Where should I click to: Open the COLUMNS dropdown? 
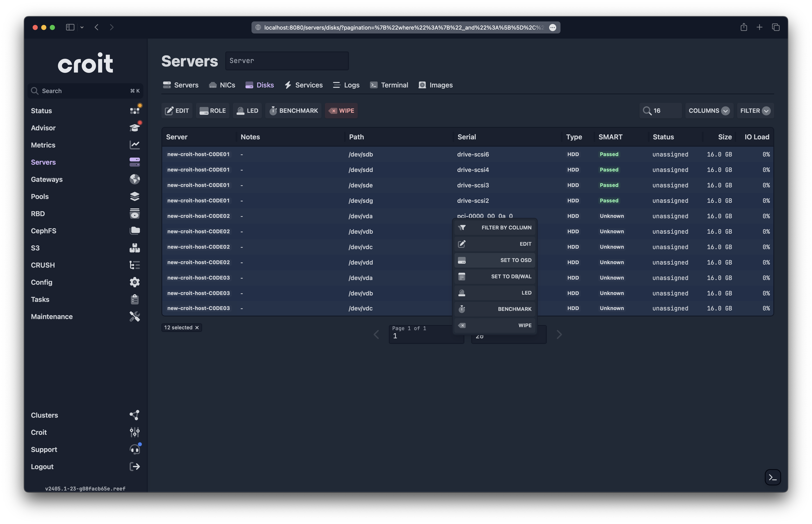click(x=709, y=111)
